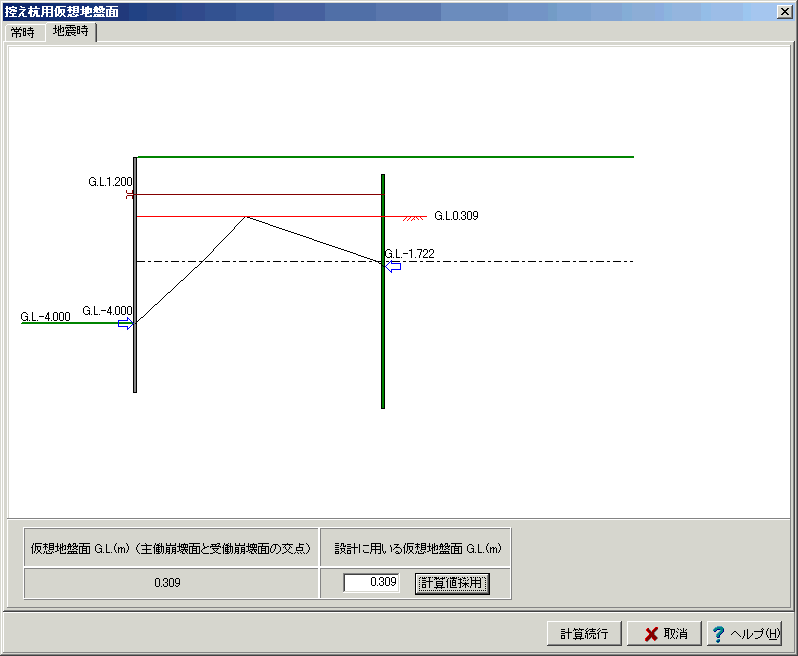Click the 計算続行 button

tap(584, 634)
